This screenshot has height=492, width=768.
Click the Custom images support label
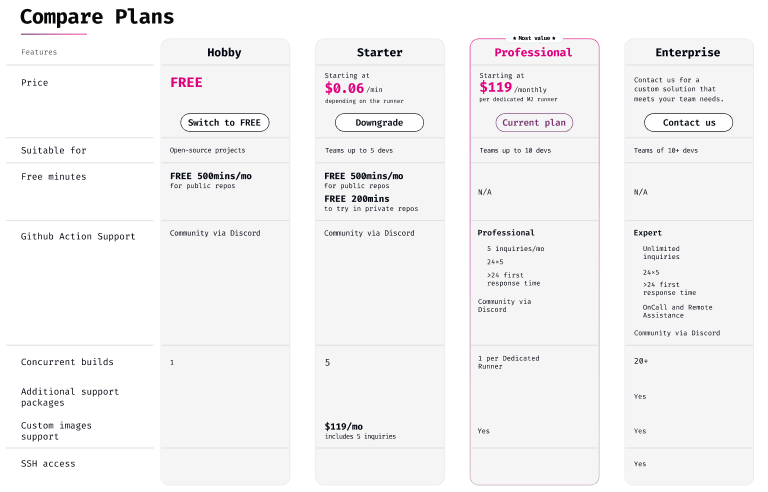point(56,431)
